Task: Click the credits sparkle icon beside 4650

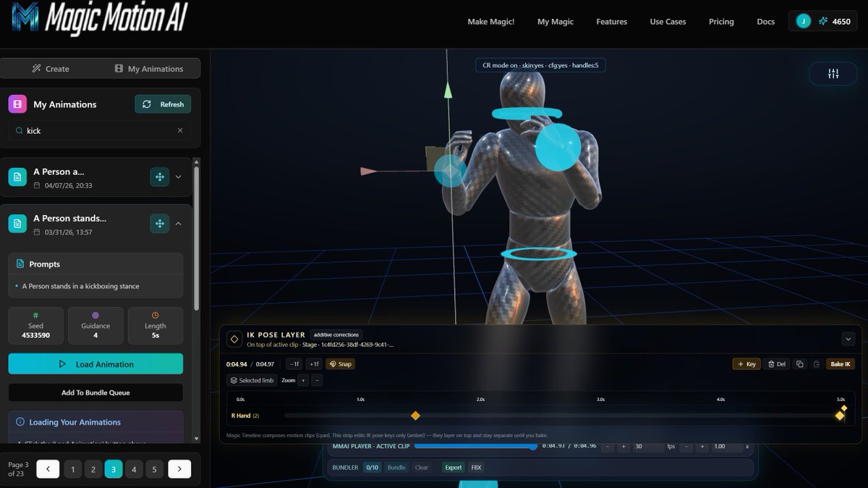Action: click(822, 22)
